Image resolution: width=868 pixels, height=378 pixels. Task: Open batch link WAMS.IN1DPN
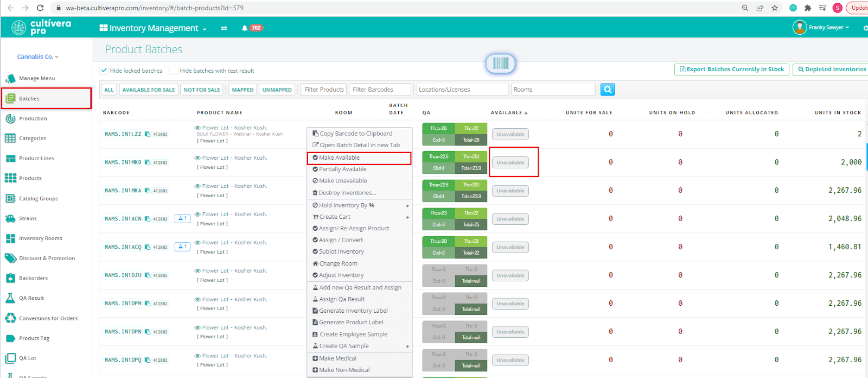123,332
